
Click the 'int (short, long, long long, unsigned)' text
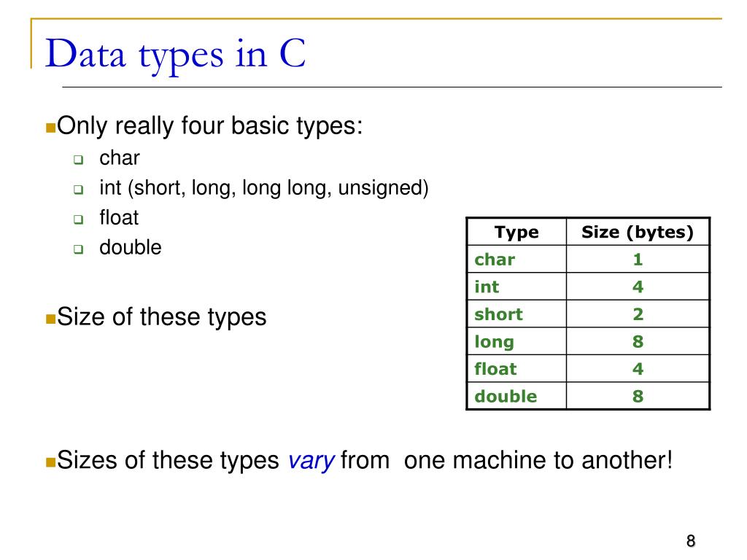(x=264, y=188)
